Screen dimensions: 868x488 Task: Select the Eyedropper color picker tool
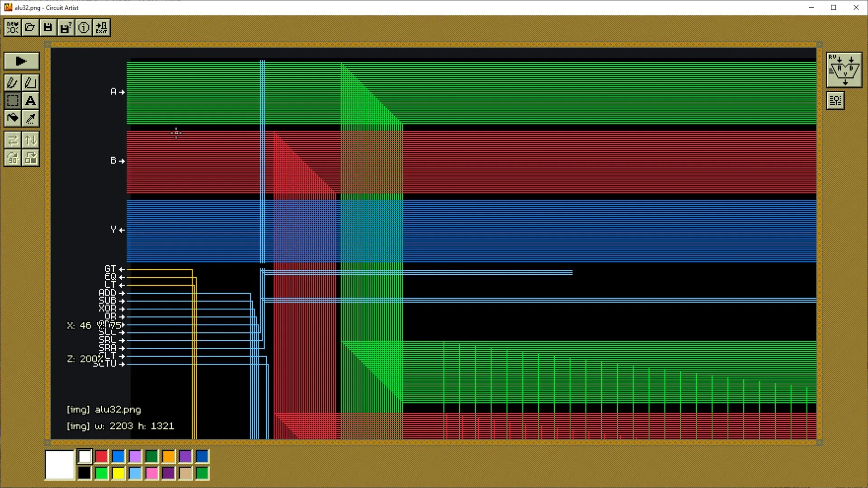(31, 118)
